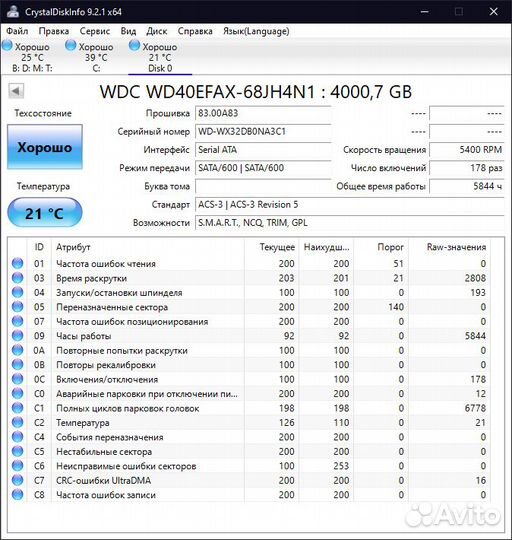Click status icon of attribute C1 row
This screenshot has width=512, height=540.
tap(18, 408)
